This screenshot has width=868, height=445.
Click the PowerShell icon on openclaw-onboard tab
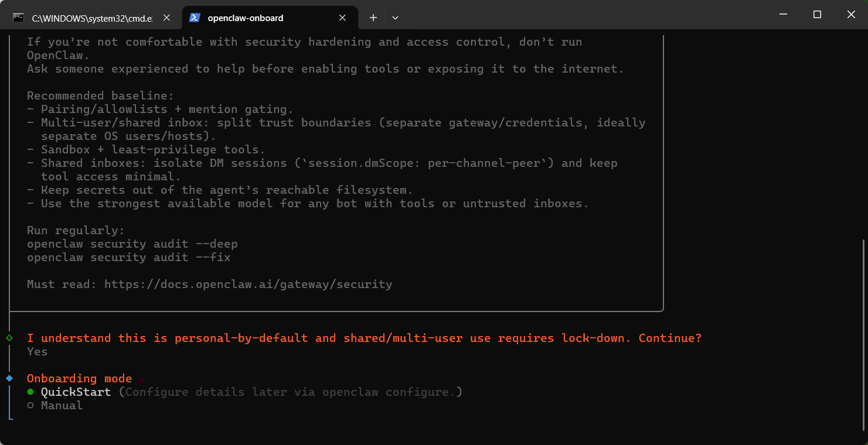195,18
